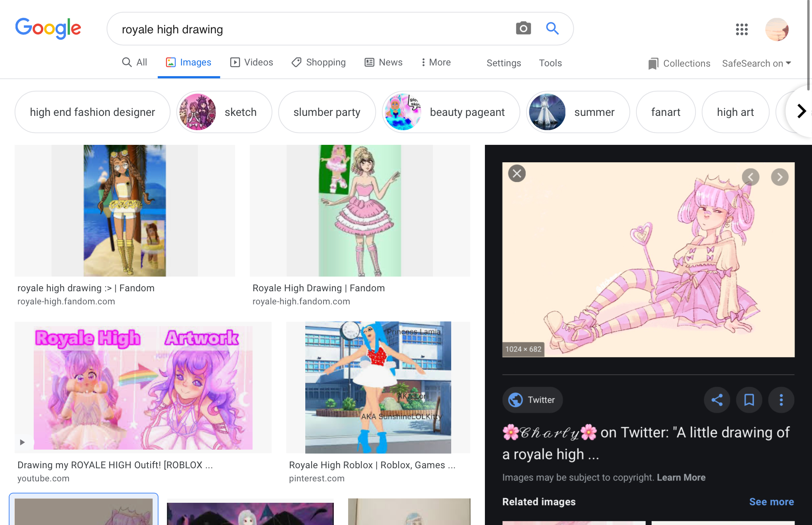Save image with the bookmark icon

pyautogui.click(x=749, y=400)
